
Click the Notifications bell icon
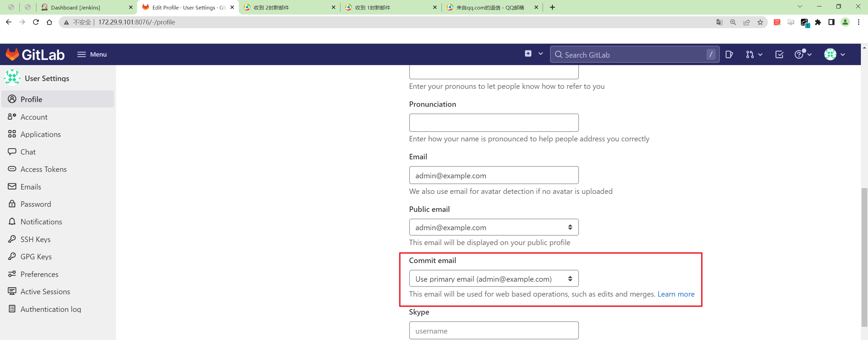point(12,221)
